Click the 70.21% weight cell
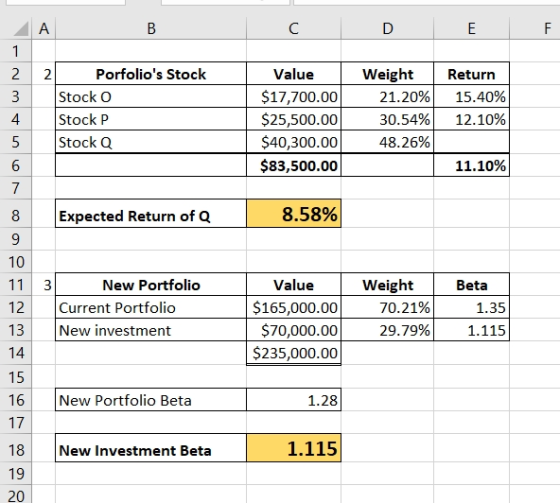Screen dimensions: 560x503 pos(388,307)
